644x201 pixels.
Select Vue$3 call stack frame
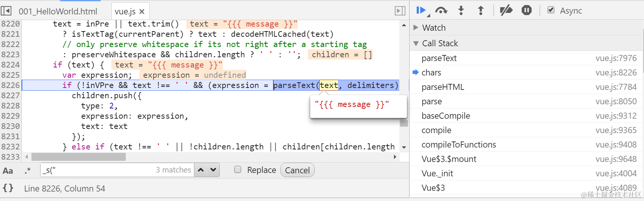(527, 188)
